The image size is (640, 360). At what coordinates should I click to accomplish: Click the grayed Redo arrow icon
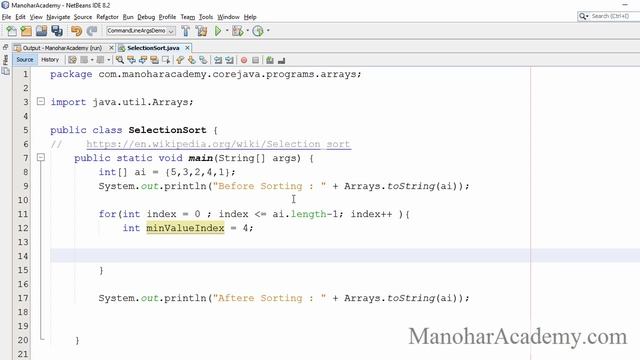click(x=92, y=31)
